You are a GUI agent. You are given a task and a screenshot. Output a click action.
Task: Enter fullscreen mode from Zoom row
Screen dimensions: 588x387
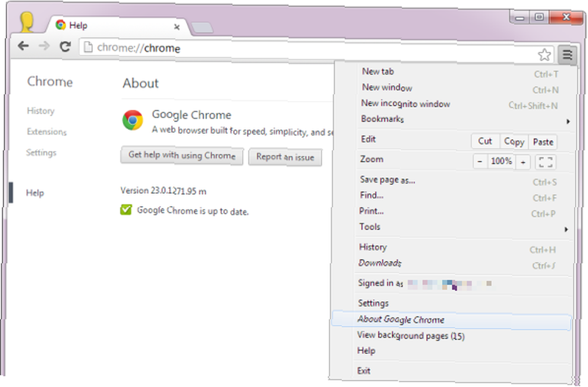pyautogui.click(x=545, y=162)
